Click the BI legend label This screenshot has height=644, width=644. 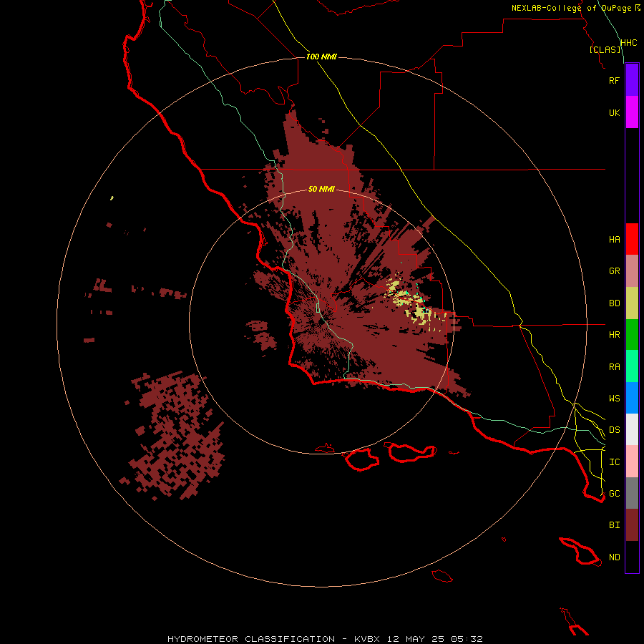click(x=614, y=525)
